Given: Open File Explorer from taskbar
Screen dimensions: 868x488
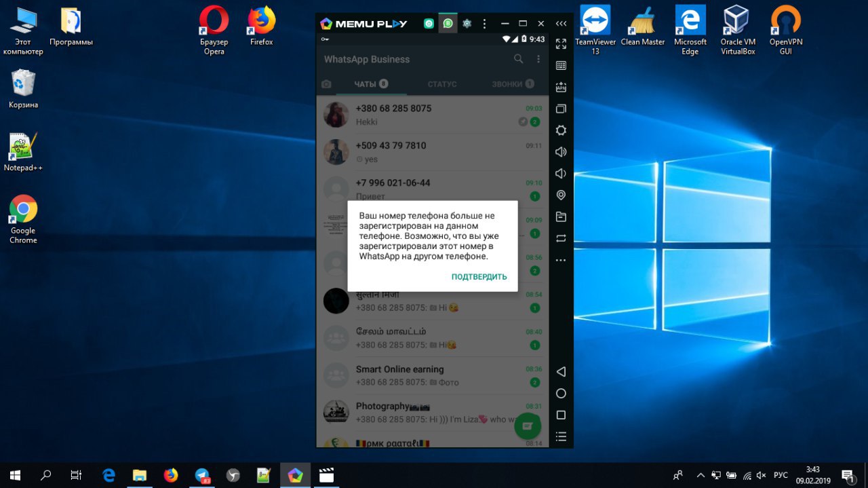Looking at the screenshot, I should coord(140,475).
